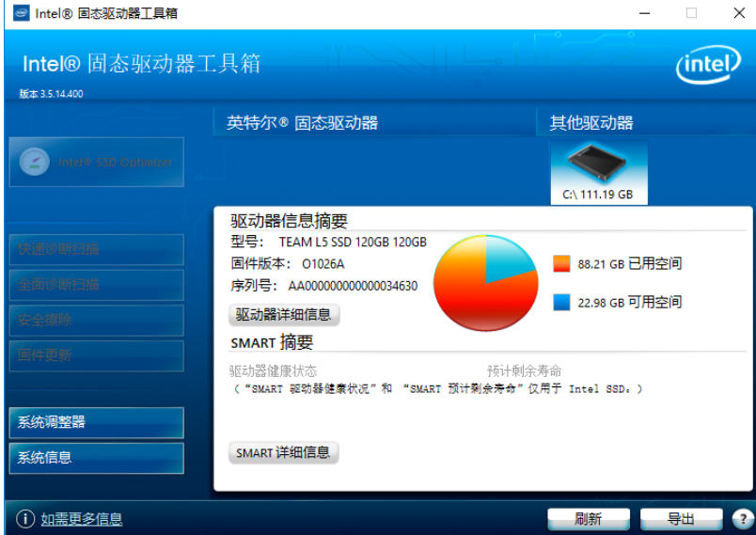
Task: Click the disk usage pie chart
Action: [486, 283]
